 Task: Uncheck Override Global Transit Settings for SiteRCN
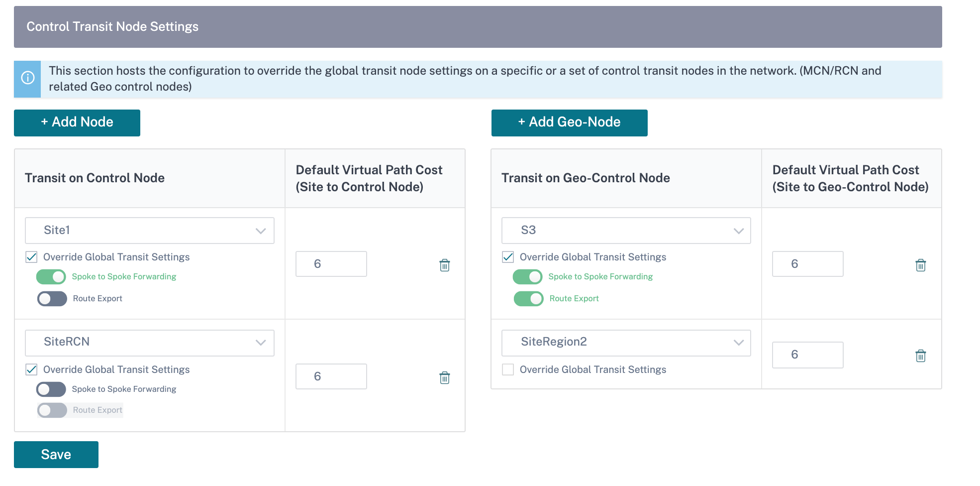(32, 369)
